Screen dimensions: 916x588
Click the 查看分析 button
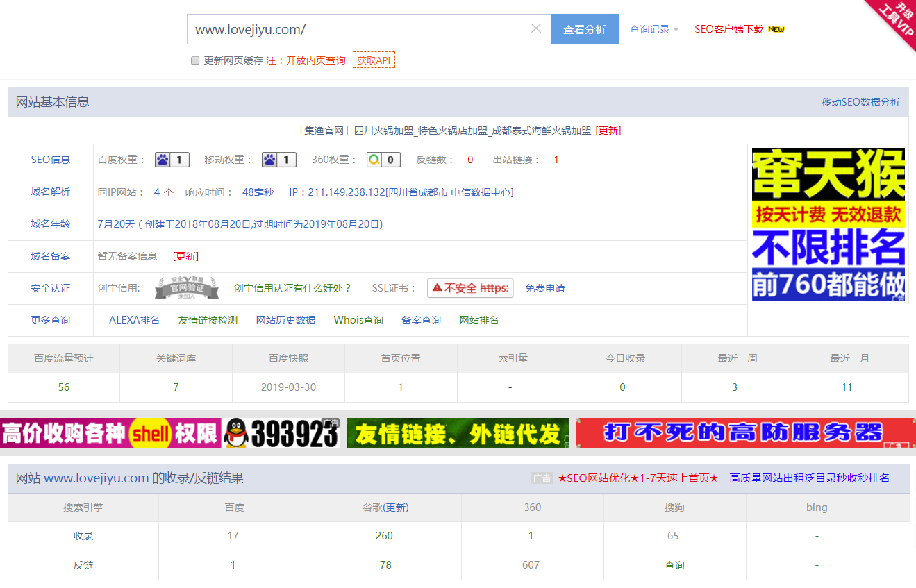584,29
